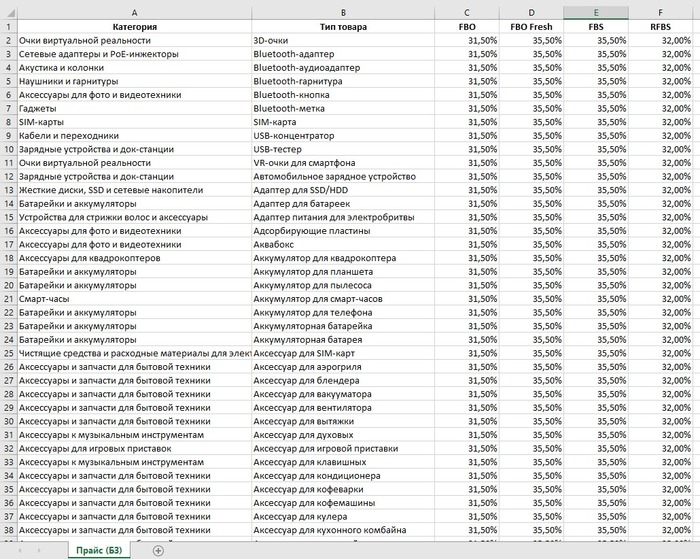Select cell Аккумуляторная батарейка

click(343, 326)
